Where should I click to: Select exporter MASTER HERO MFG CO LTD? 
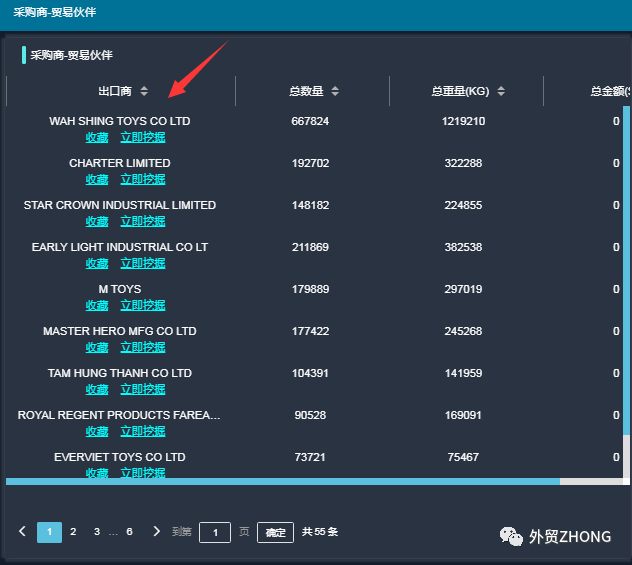[x=120, y=331]
